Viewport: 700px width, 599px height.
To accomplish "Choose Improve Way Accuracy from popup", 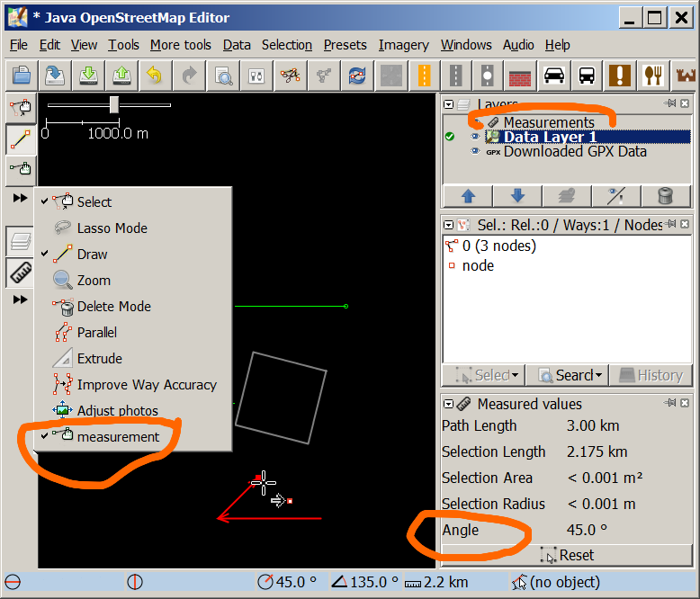I will click(133, 384).
